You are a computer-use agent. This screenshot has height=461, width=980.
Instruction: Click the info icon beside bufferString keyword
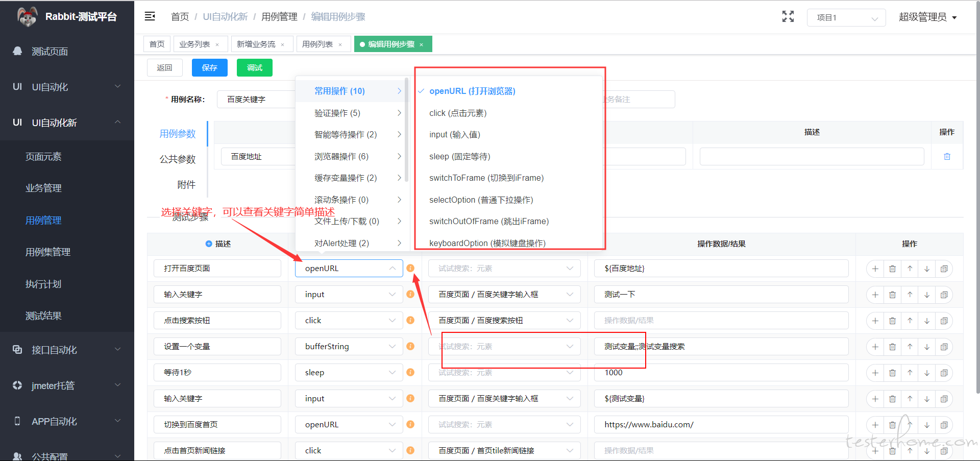point(410,346)
